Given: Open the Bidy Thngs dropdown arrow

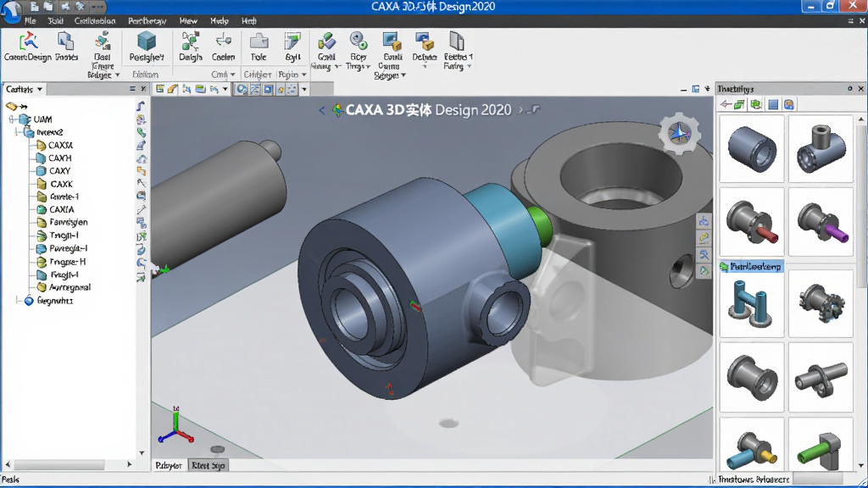Looking at the screenshot, I should tap(368, 66).
